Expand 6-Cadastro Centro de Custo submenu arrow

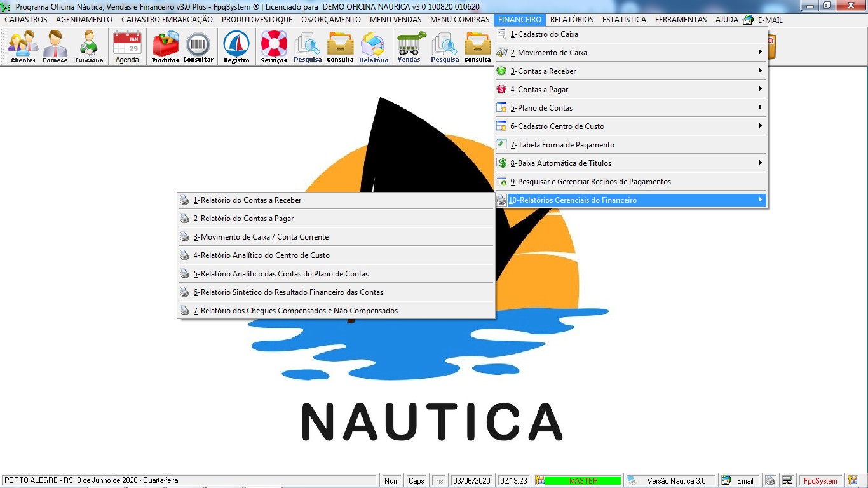point(760,126)
